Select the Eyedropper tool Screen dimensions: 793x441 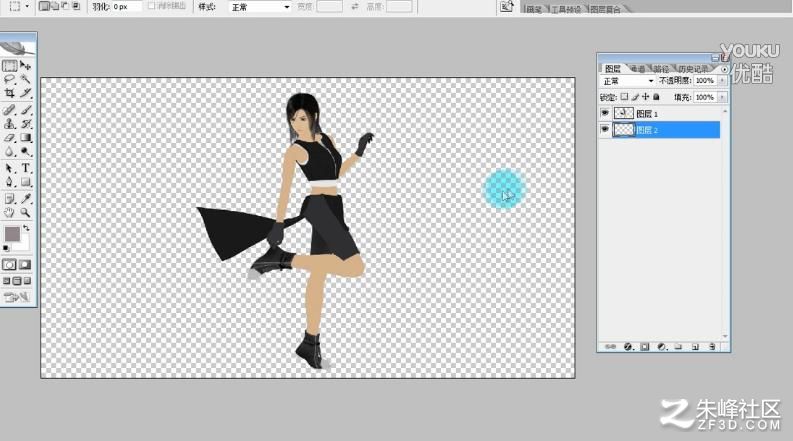pyautogui.click(x=25, y=199)
